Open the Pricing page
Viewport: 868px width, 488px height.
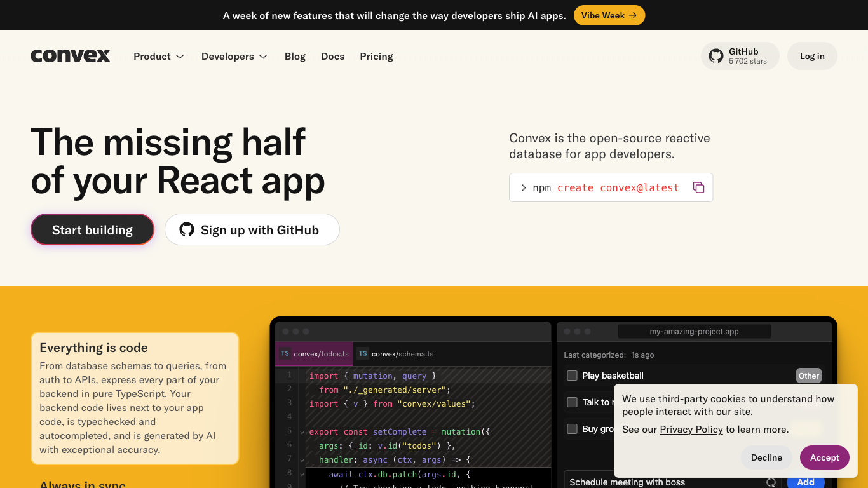(376, 56)
